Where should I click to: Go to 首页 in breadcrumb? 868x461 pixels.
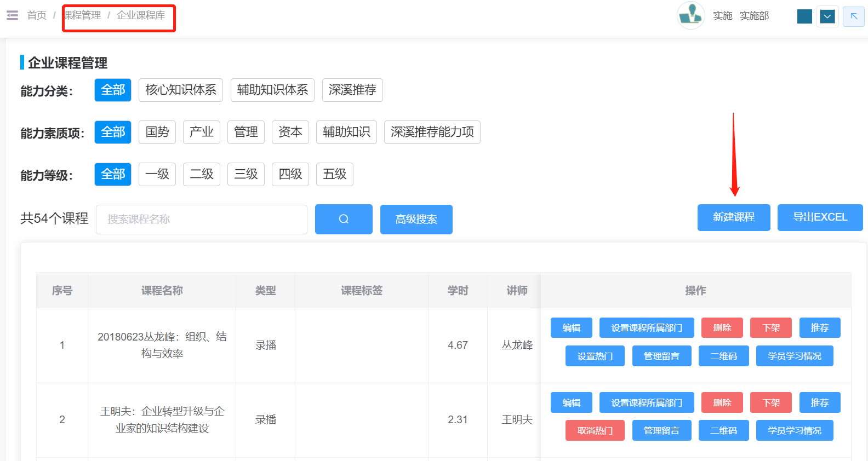pos(37,15)
